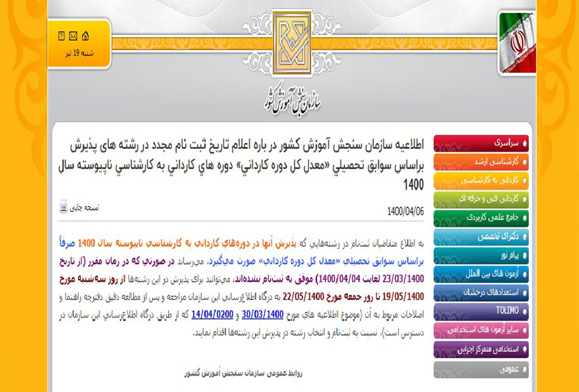Open سایر آزمون های استخدامی menu
This screenshot has width=579, height=392.
(x=481, y=330)
